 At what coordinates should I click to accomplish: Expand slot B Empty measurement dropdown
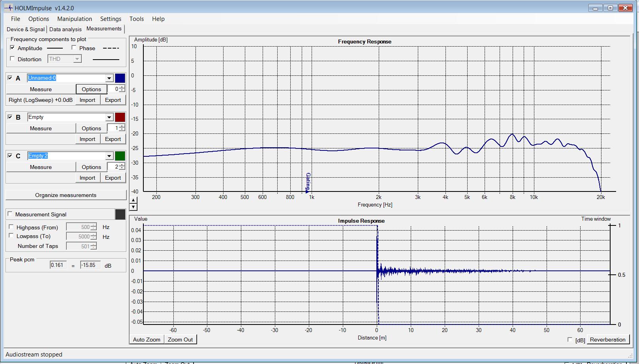[109, 117]
